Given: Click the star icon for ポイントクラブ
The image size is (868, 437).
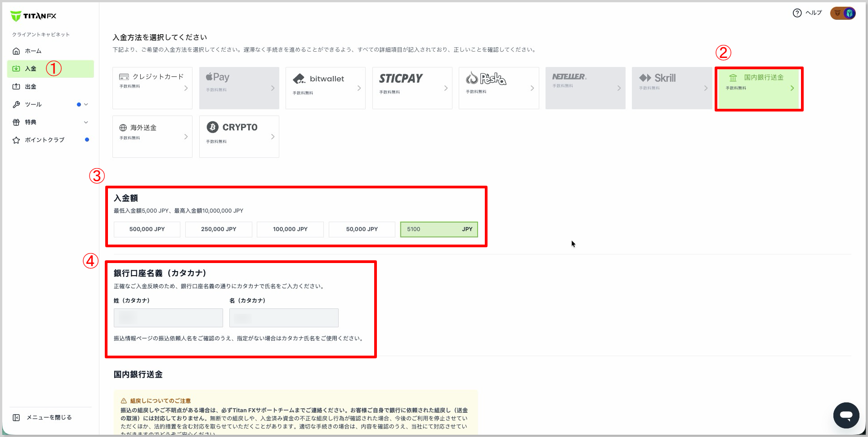Looking at the screenshot, I should [16, 140].
